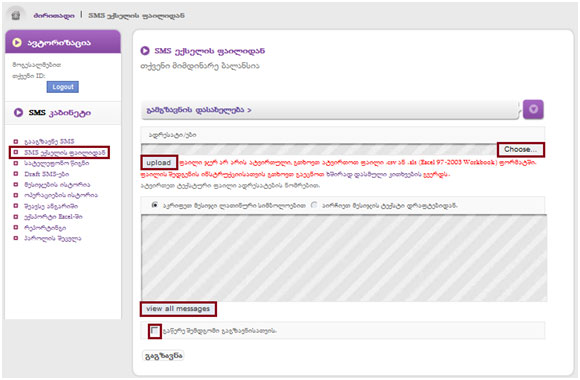Click the Logout button
580x380 pixels.
pos(63,87)
